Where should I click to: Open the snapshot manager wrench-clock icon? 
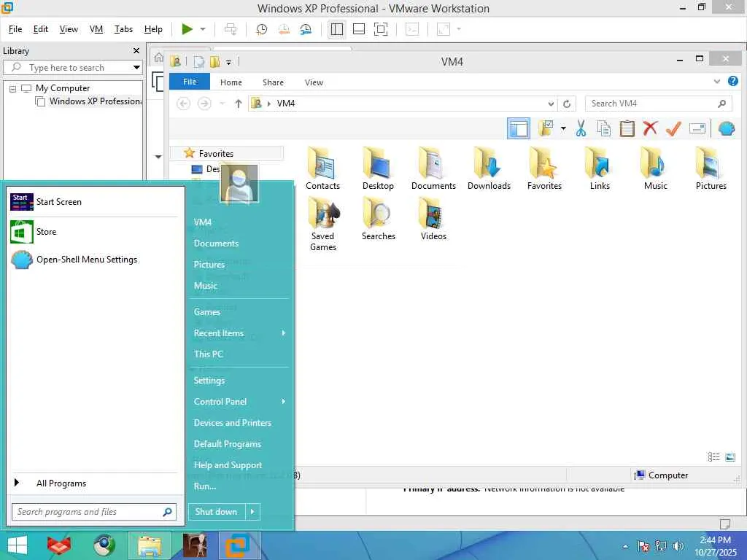click(306, 29)
